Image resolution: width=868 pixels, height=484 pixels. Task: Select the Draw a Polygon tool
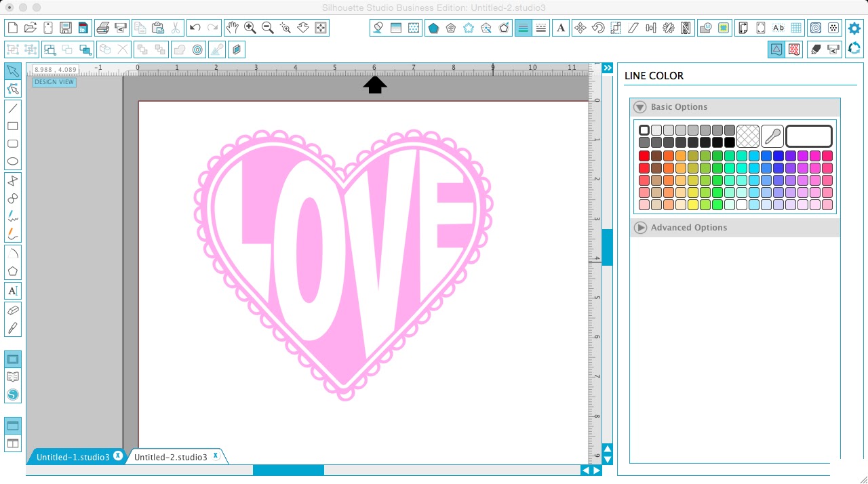click(x=13, y=271)
